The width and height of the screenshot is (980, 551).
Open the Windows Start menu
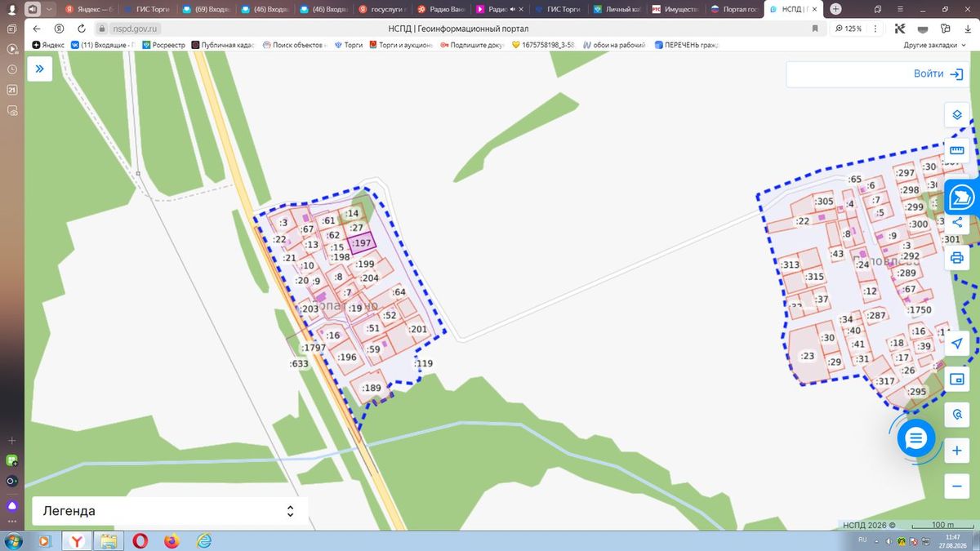pos(11,540)
